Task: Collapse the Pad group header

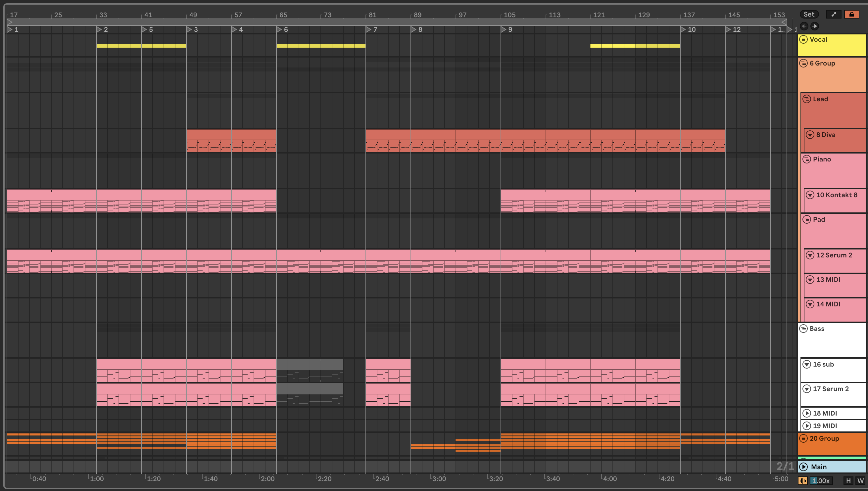Action: [807, 220]
